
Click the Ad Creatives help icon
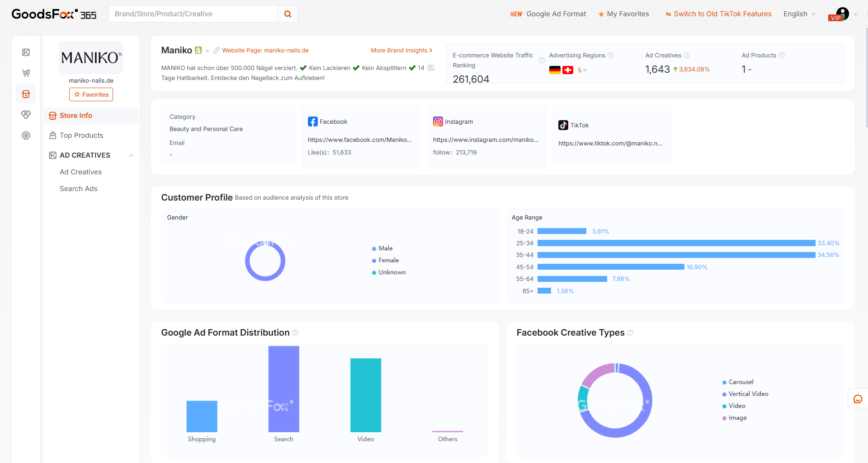[687, 55]
